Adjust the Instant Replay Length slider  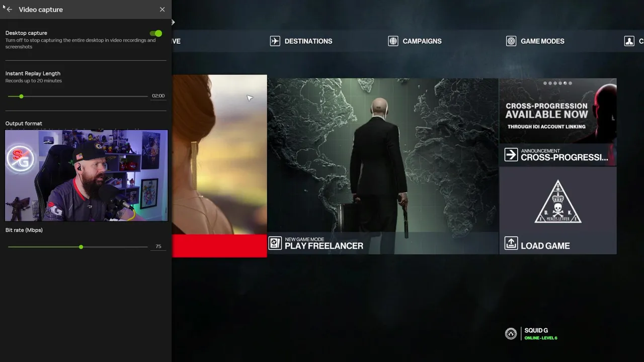[78, 96]
